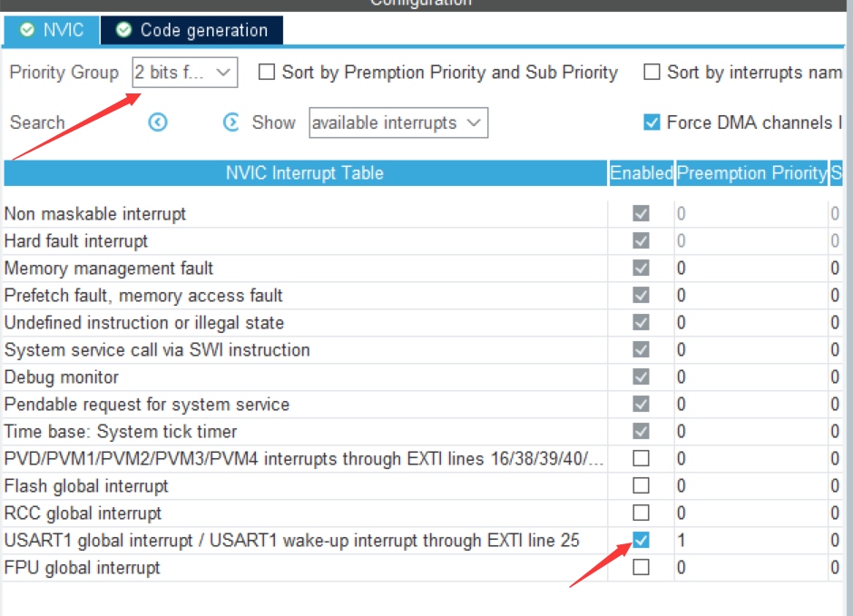
Task: Enable FPU global interrupt checkbox
Action: click(641, 567)
